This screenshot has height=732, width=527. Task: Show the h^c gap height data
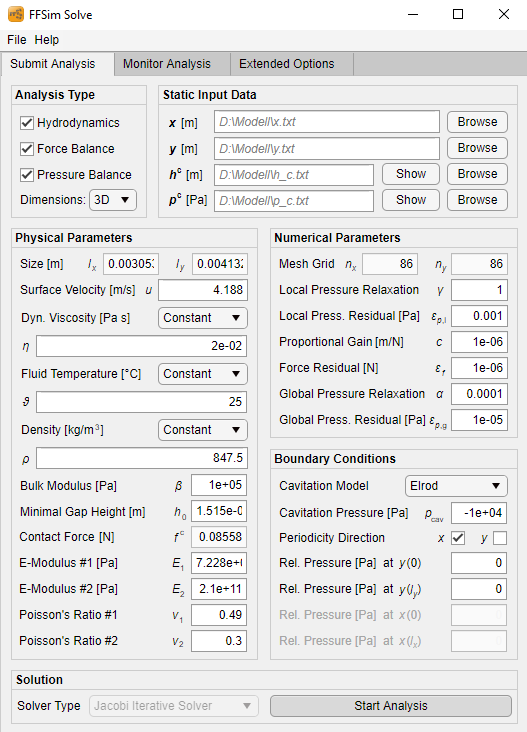tap(411, 174)
